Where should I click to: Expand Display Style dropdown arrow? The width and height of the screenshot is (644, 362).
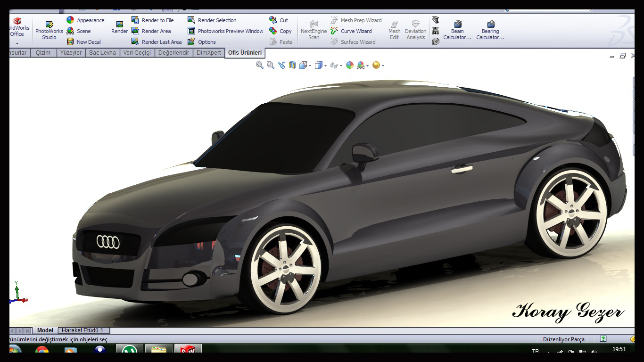[325, 66]
